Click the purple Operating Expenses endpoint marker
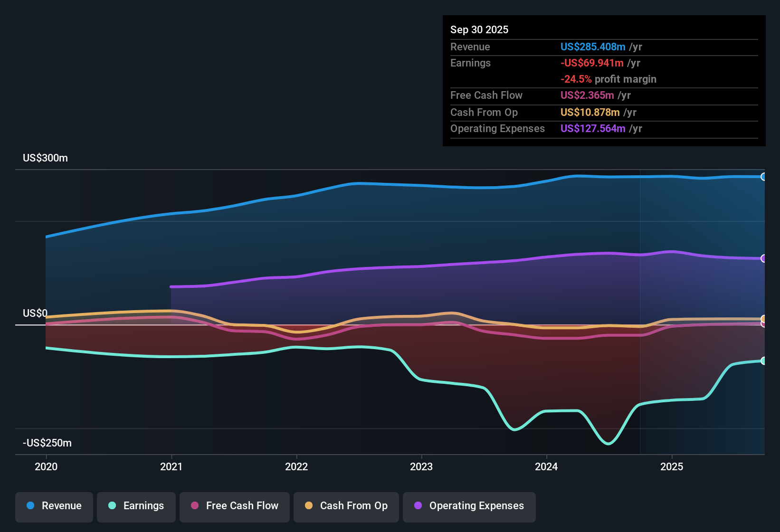Image resolution: width=780 pixels, height=532 pixels. pyautogui.click(x=763, y=258)
